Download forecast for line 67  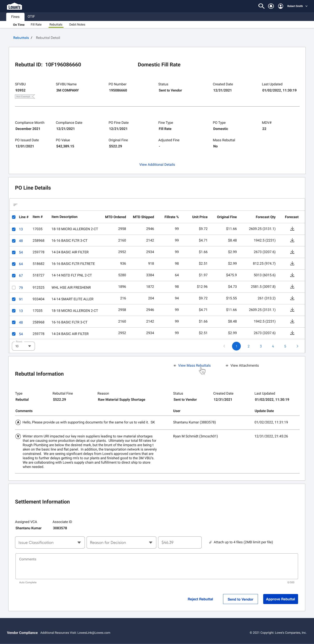tap(292, 275)
